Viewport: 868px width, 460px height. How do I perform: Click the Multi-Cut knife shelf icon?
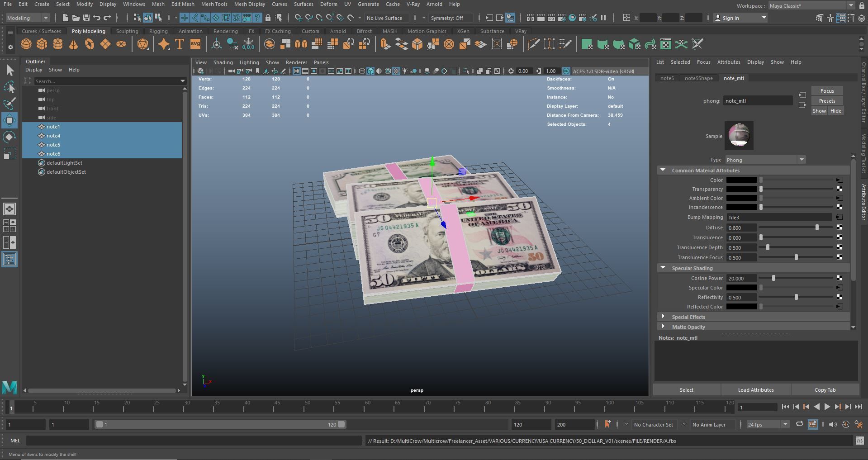coord(533,44)
